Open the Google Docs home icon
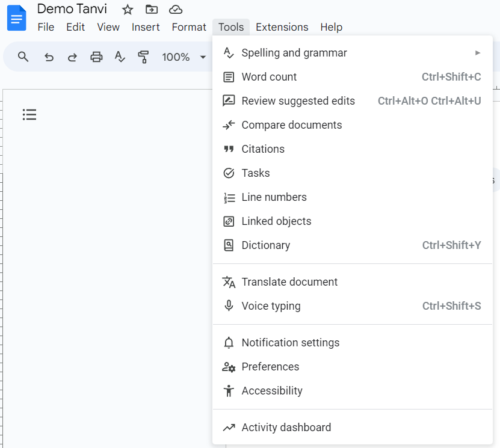The width and height of the screenshot is (500, 448). (17, 18)
